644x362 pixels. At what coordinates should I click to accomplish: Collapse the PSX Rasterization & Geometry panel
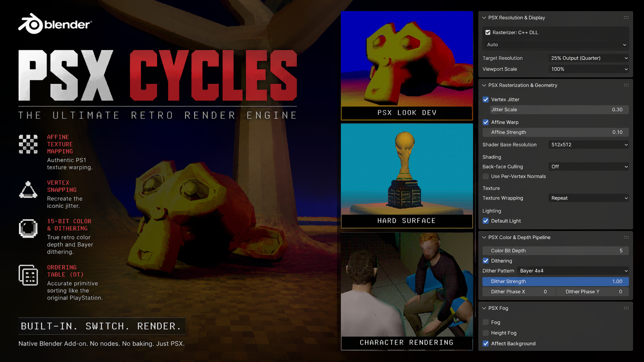coord(484,85)
